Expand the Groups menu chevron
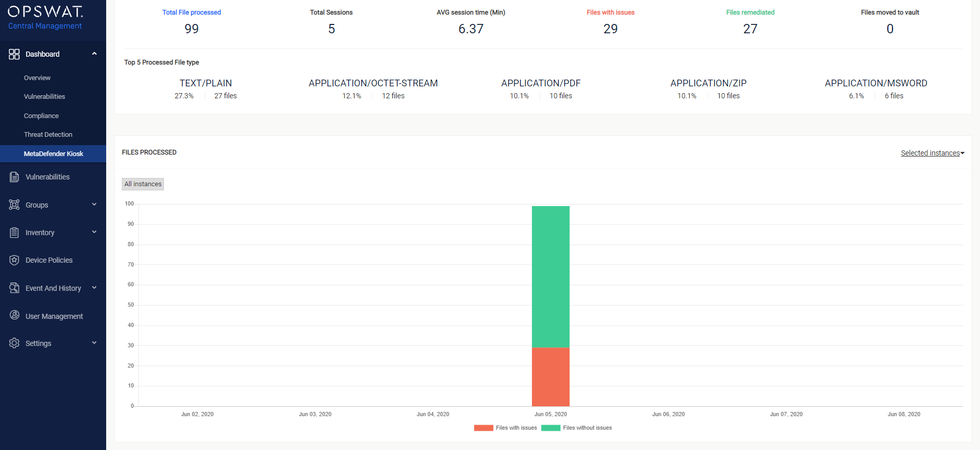This screenshot has height=450, width=980. [94, 204]
